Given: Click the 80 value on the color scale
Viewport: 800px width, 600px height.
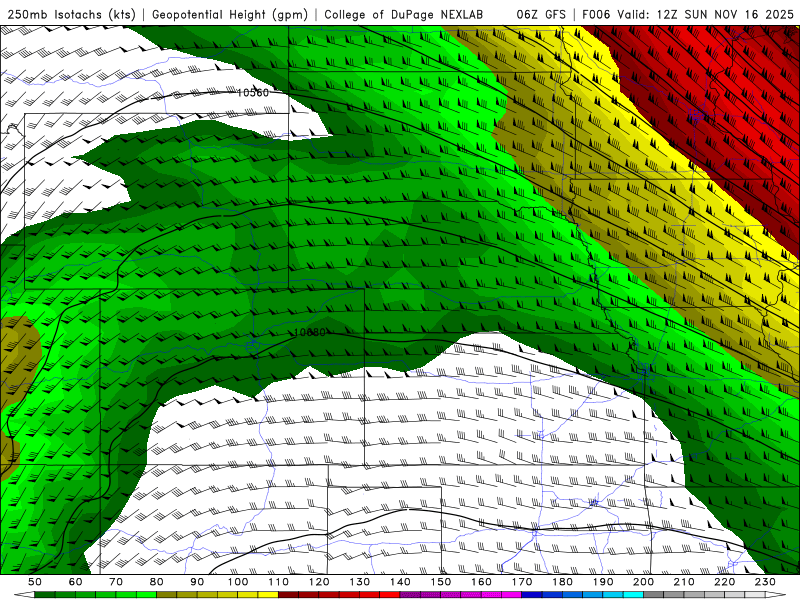Looking at the screenshot, I should [x=157, y=582].
